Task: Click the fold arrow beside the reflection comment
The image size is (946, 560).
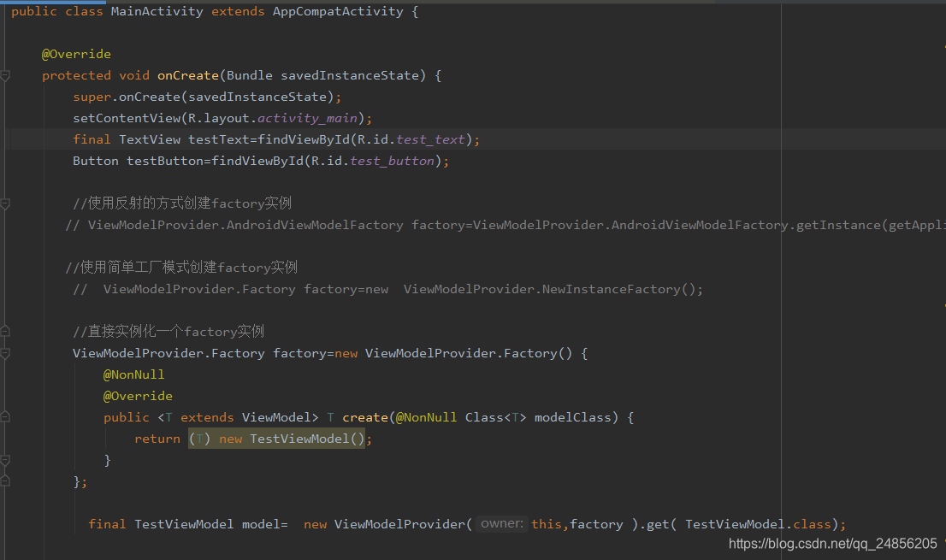Action: [x=5, y=203]
